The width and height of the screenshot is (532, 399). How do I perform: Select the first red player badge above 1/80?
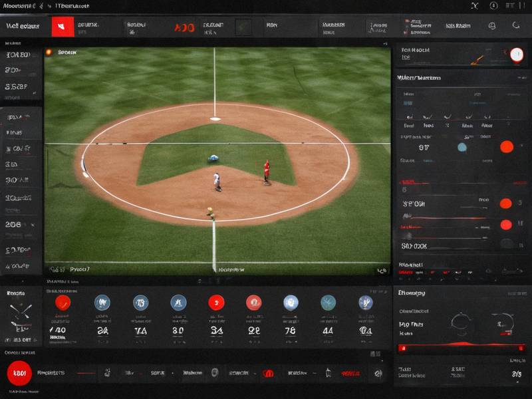coord(63,303)
